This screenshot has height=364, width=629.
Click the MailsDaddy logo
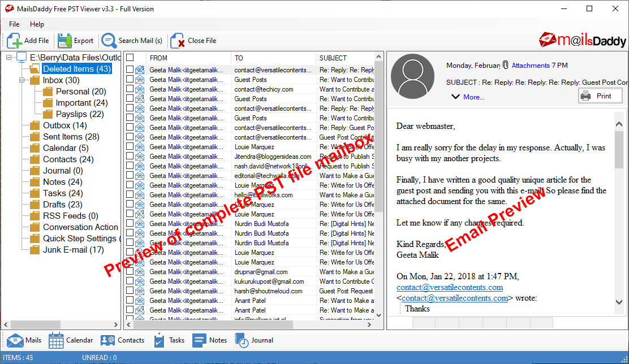582,40
